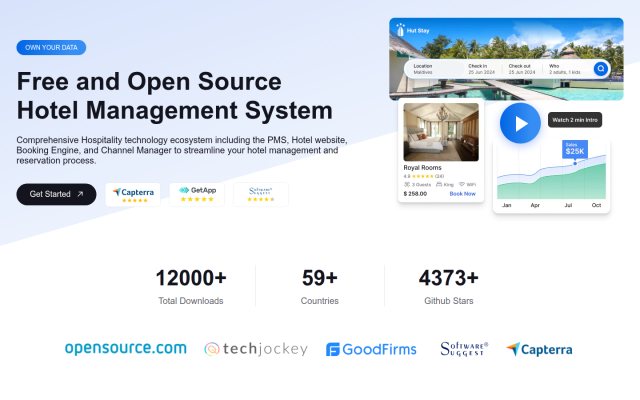Click the Capterra logo in the bottom row
The width and height of the screenshot is (640, 400).
click(539, 349)
